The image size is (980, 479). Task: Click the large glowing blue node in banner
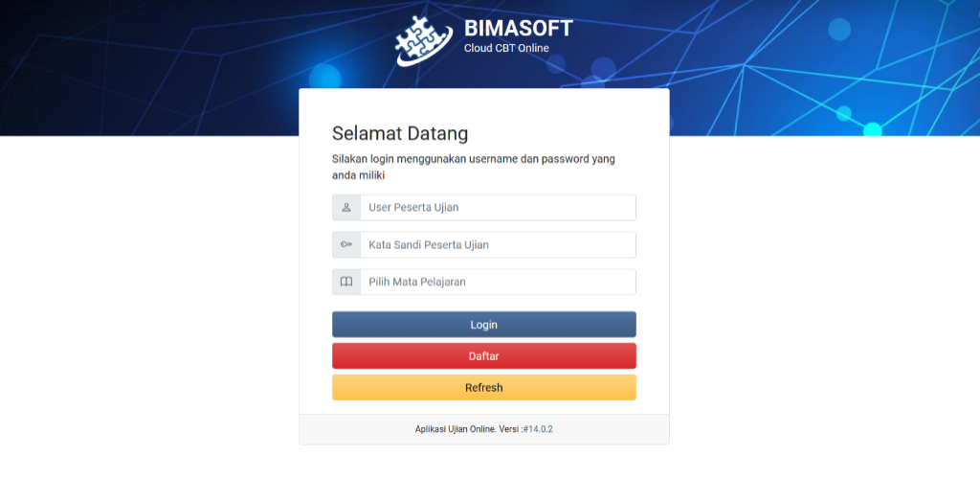point(325,80)
